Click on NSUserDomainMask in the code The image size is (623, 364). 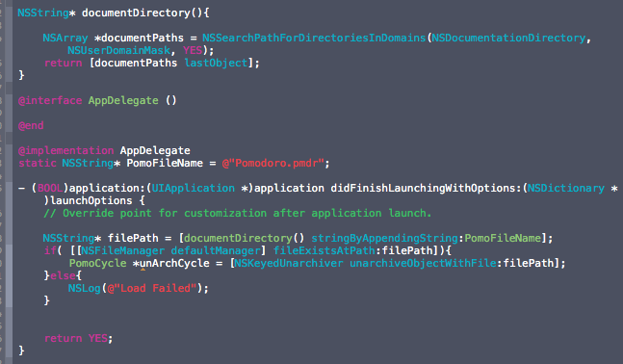coord(118,50)
